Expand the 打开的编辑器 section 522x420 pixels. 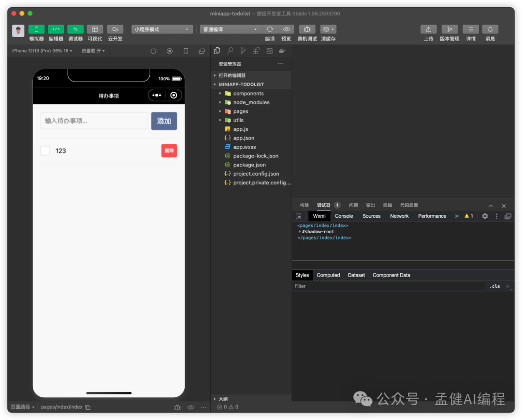pyautogui.click(x=251, y=75)
